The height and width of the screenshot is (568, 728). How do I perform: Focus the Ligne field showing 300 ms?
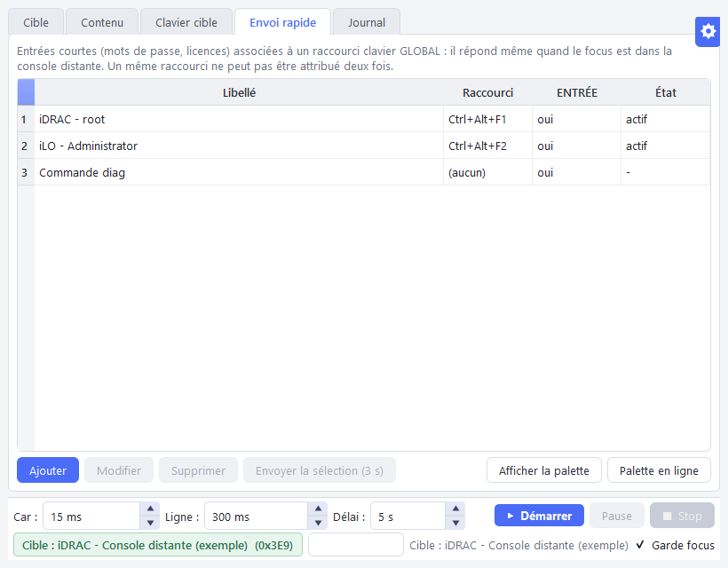[x=257, y=516]
